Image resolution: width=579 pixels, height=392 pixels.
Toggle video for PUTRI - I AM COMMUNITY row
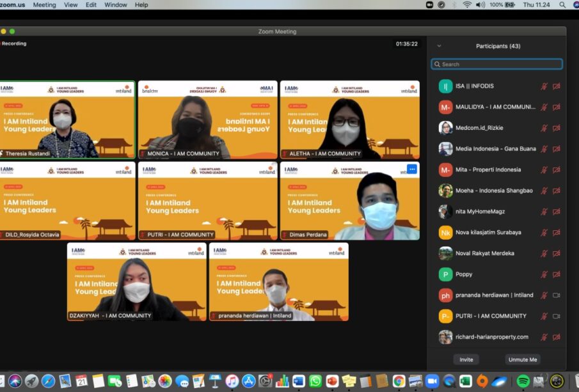(x=556, y=316)
